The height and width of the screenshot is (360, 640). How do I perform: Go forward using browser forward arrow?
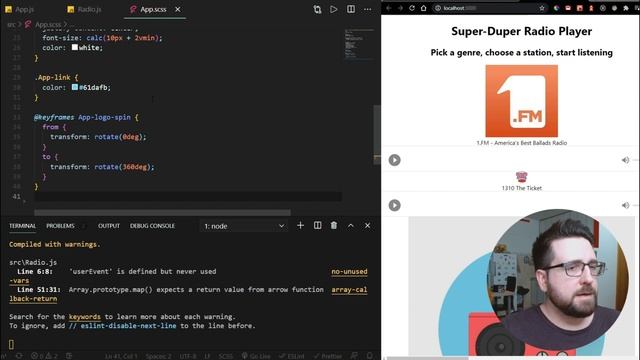click(x=400, y=8)
